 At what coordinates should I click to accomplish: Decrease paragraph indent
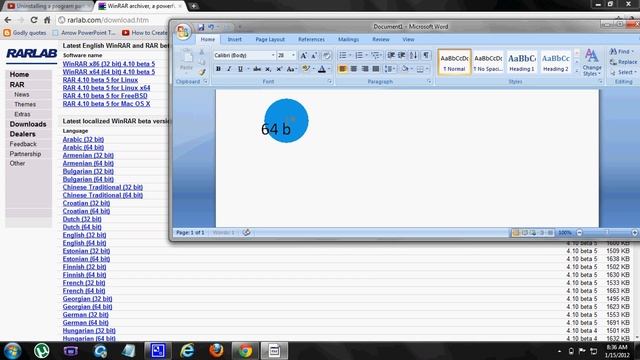point(391,56)
